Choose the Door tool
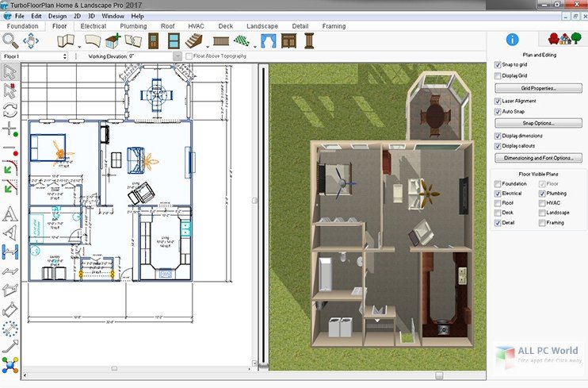Image resolution: width=588 pixels, height=388 pixels. pyautogui.click(x=154, y=41)
